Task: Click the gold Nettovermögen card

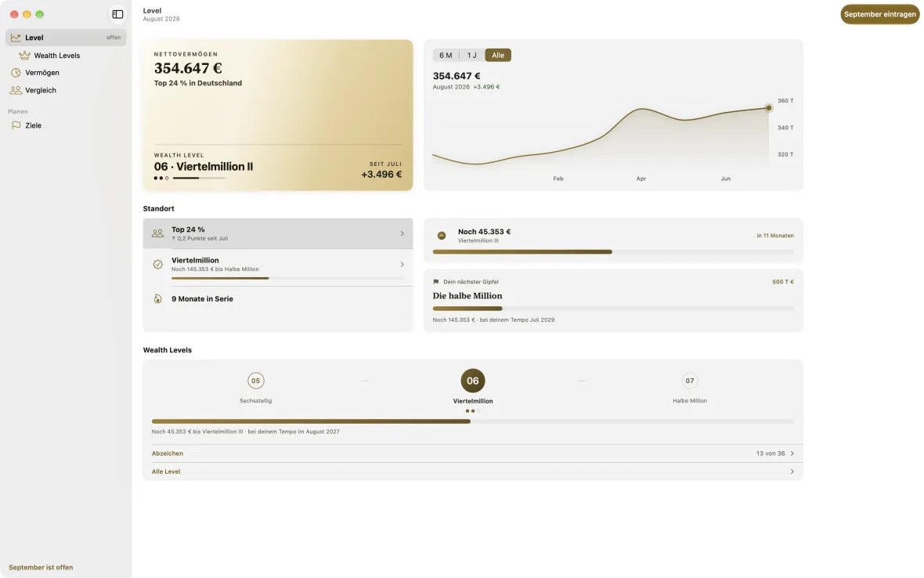Action: 277,115
